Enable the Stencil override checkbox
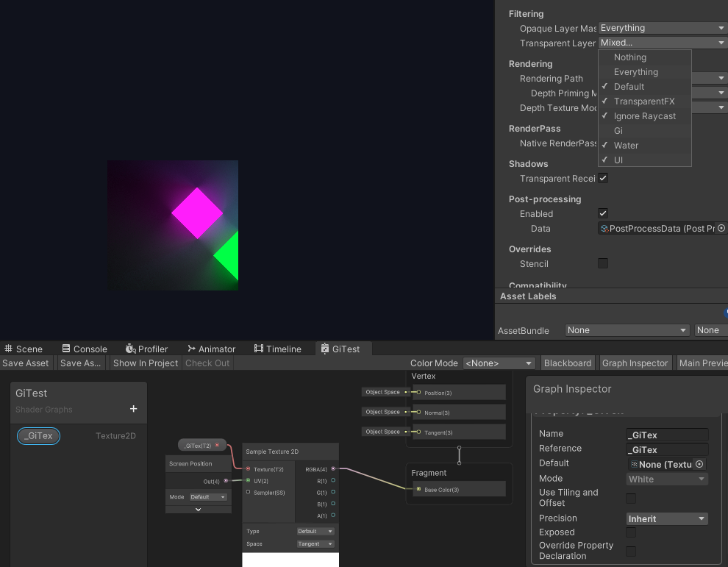The height and width of the screenshot is (567, 728). (x=603, y=263)
